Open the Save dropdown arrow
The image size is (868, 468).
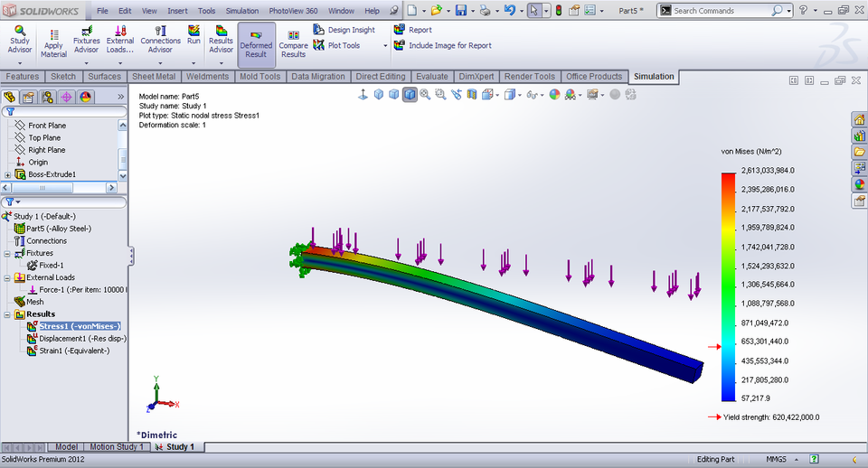pyautogui.click(x=472, y=11)
